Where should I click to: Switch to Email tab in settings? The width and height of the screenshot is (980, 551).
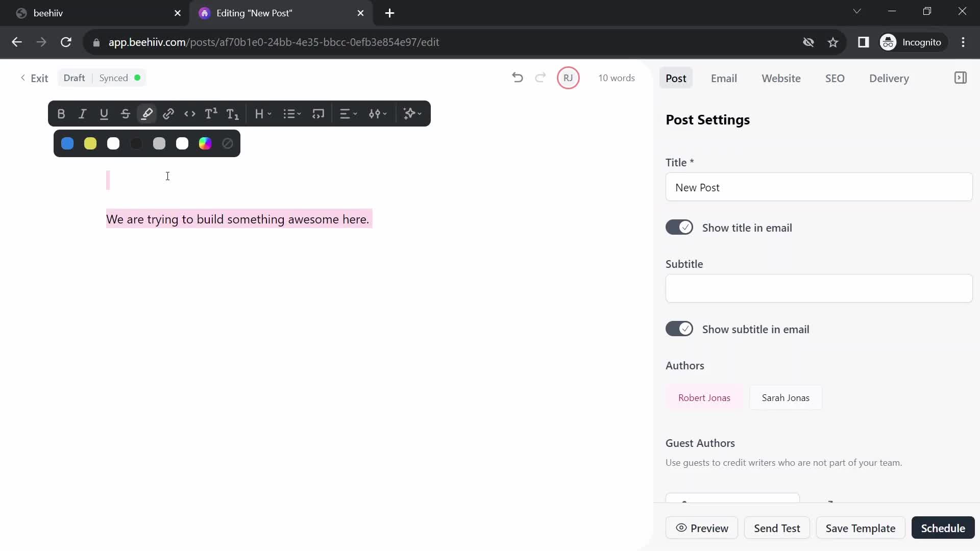(x=724, y=78)
